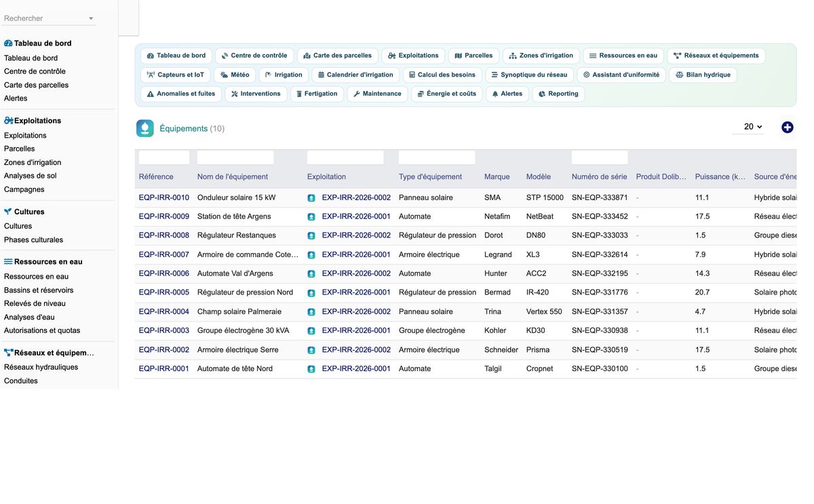The height and width of the screenshot is (504, 814).
Task: Click exploitation icon in EQP-IRR-0004 row
Action: pyautogui.click(x=311, y=312)
